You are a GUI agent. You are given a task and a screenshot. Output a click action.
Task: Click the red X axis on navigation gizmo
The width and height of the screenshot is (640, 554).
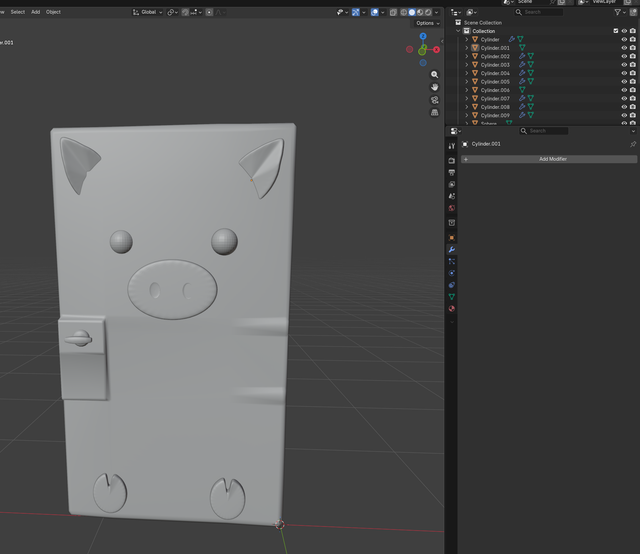[x=436, y=49]
